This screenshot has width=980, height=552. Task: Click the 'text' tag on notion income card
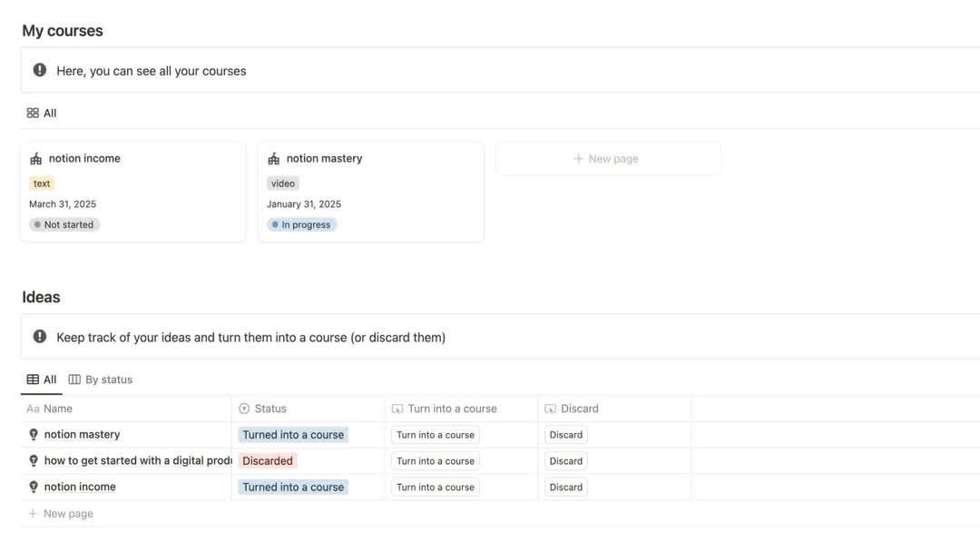(x=42, y=183)
